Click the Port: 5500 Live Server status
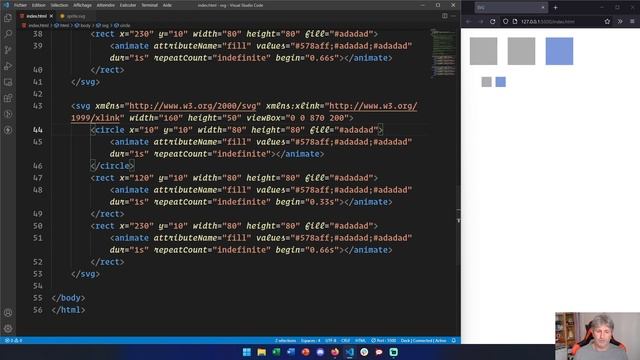Screen dimensions: 640x360 click(384, 340)
